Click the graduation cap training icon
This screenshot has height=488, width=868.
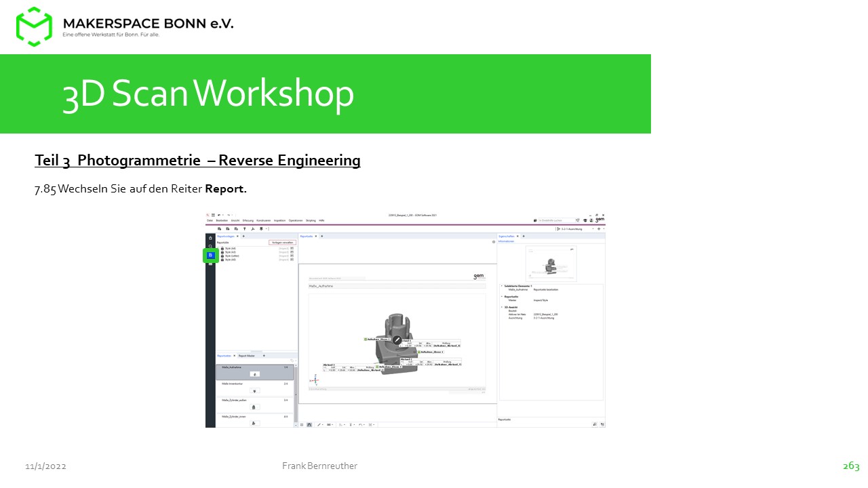(x=585, y=220)
